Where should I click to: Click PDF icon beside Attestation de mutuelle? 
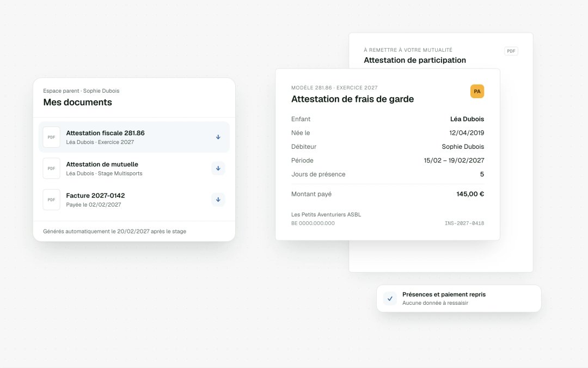(51, 168)
